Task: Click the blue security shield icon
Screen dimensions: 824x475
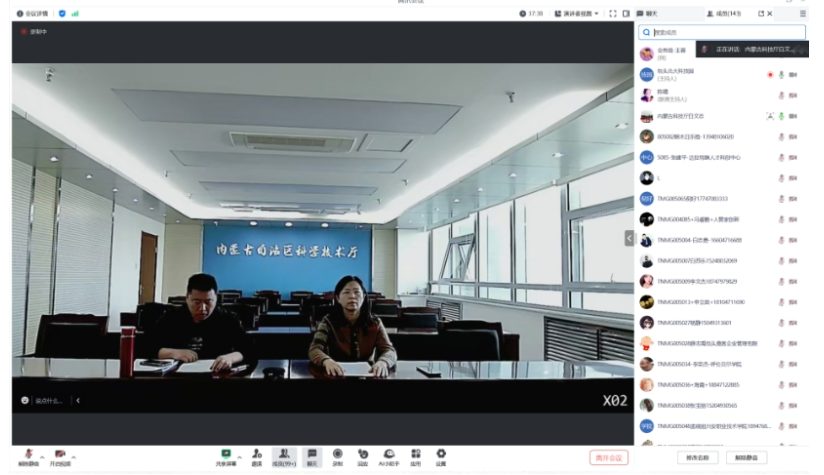Action: click(62, 14)
